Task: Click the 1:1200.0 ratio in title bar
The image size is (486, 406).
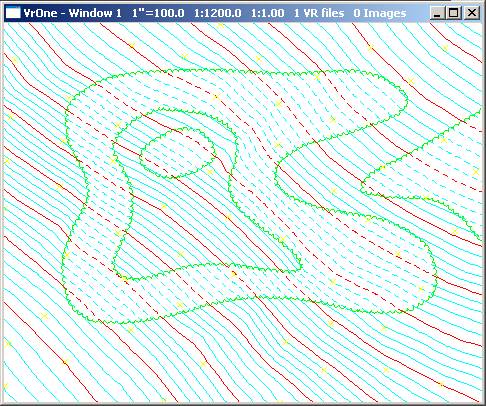Action: coord(218,13)
